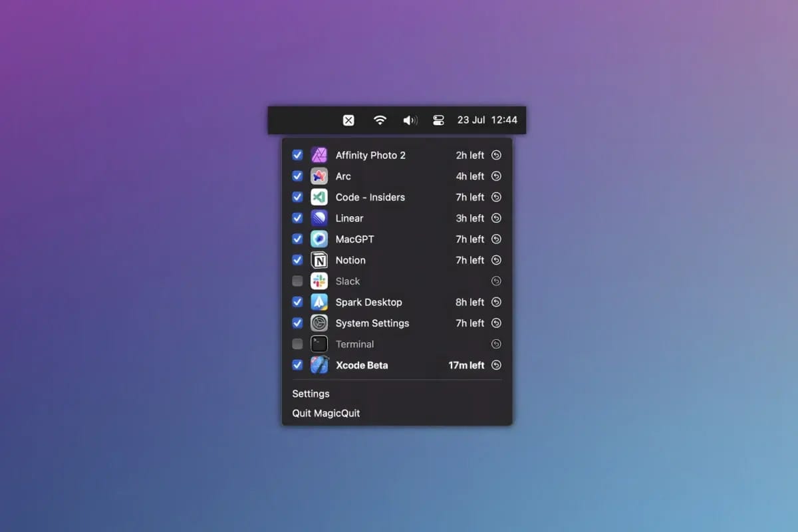The height and width of the screenshot is (532, 798).
Task: Click the 7h left time for System Settings
Action: tap(470, 323)
